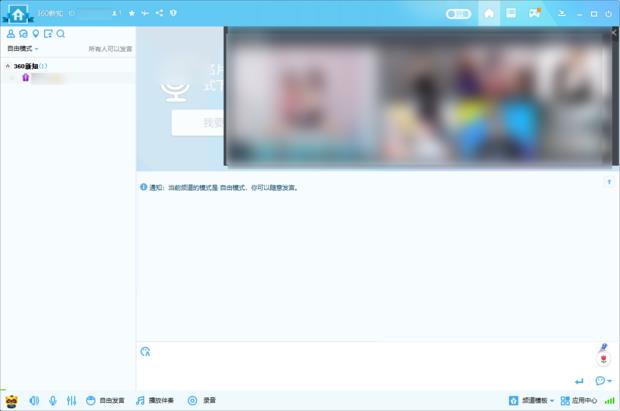Open 自由发言 speaking mode selector

point(105,401)
